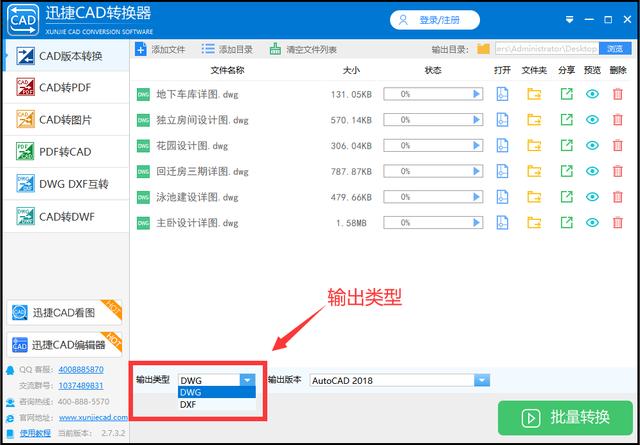The height and width of the screenshot is (445, 640).
Task: Share 花园设计图.dwg file
Action: tap(566, 146)
